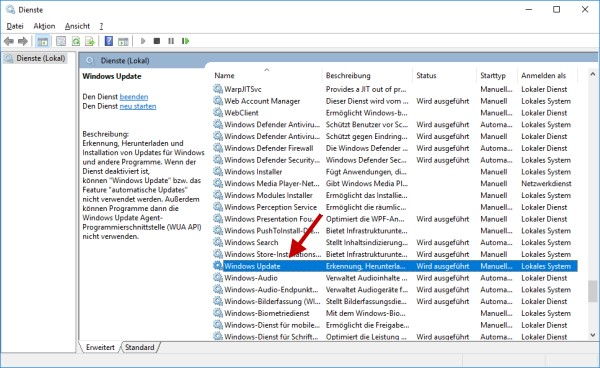The image size is (600, 368).
Task: Click the 'neu starten' link
Action: (138, 106)
